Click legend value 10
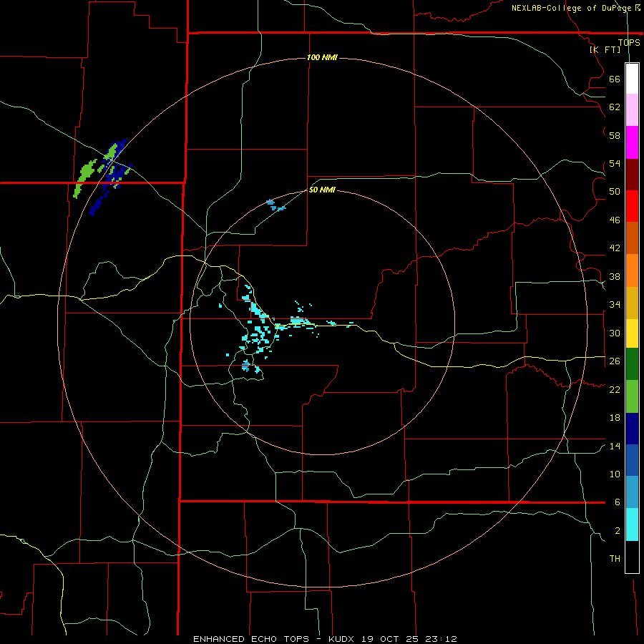Image resolution: width=644 pixels, height=644 pixels. tap(615, 474)
